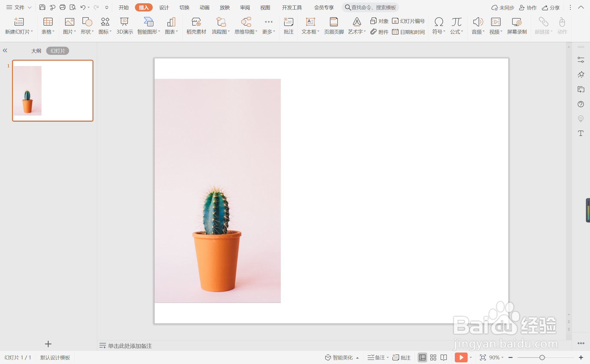Viewport: 590px width, 364px height.
Task: Switch to the 大纲 outline tab
Action: click(36, 51)
